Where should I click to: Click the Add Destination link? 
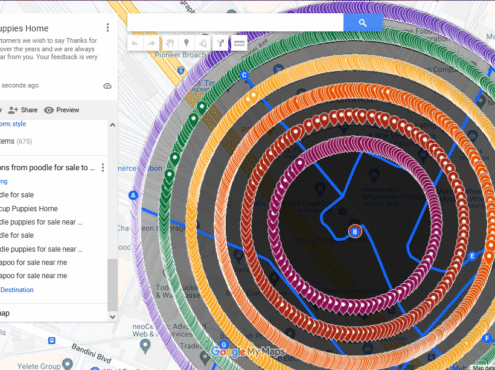click(17, 290)
